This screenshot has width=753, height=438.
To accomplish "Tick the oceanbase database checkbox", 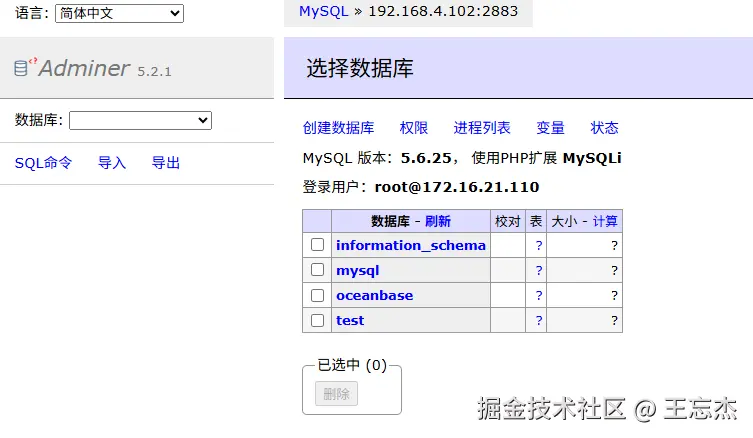I will point(317,295).
